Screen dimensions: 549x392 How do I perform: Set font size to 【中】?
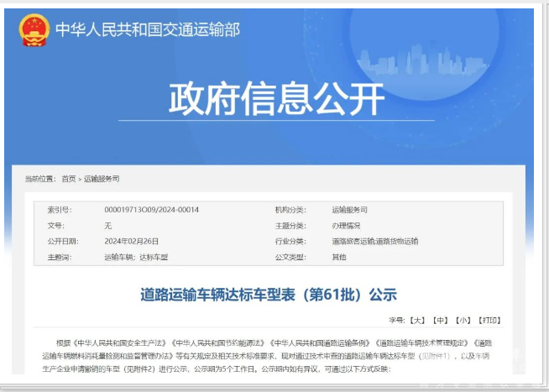click(441, 321)
